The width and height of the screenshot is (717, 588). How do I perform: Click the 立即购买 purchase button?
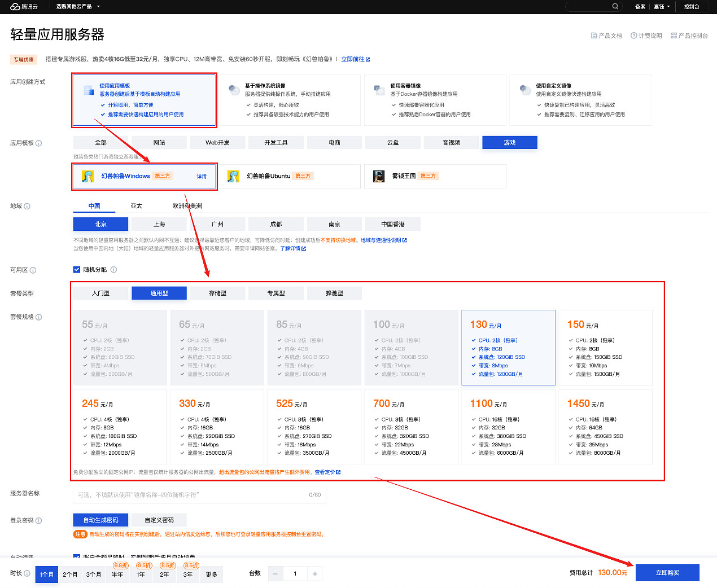point(667,572)
